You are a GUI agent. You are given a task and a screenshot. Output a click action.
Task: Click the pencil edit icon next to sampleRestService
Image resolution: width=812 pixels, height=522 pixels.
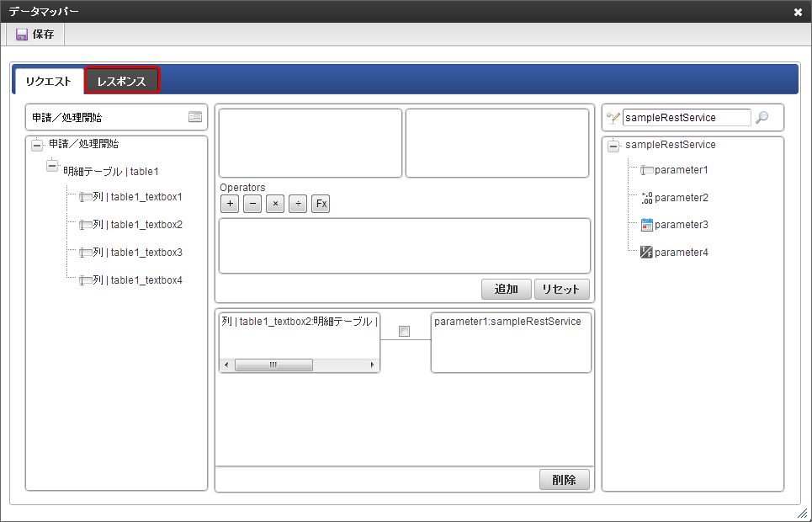(x=613, y=118)
